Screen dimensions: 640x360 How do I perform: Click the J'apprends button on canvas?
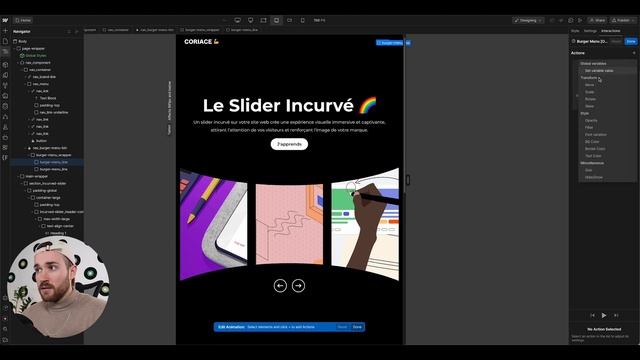tap(289, 144)
